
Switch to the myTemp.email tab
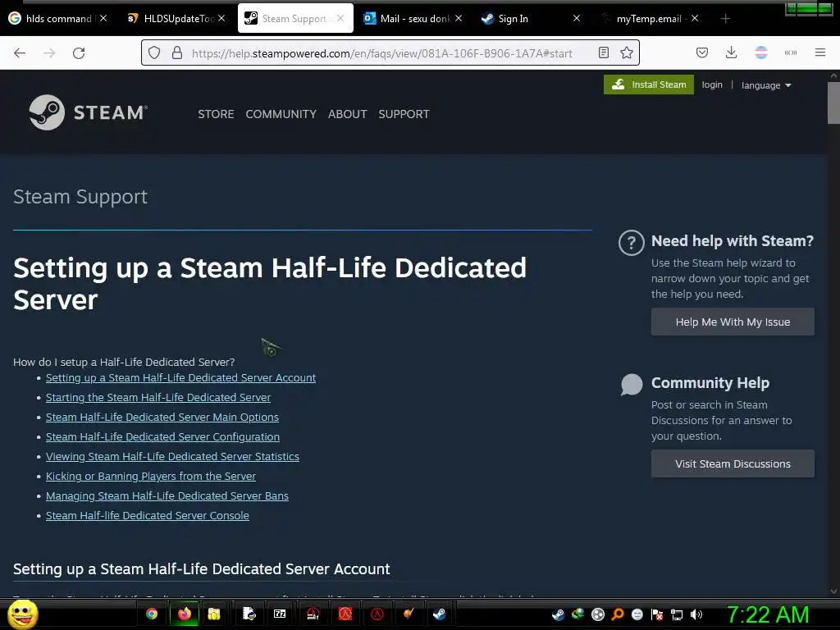[x=649, y=19]
